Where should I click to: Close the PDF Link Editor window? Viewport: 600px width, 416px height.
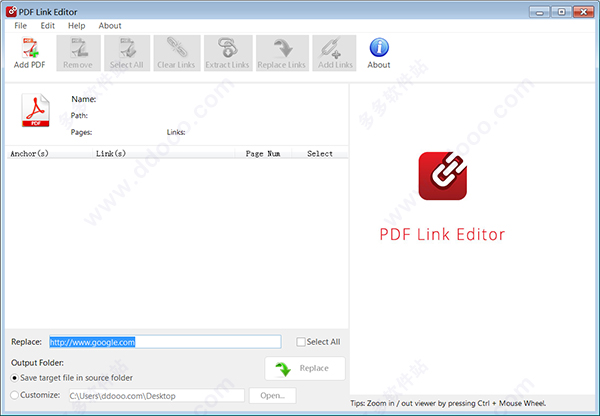[584, 12]
